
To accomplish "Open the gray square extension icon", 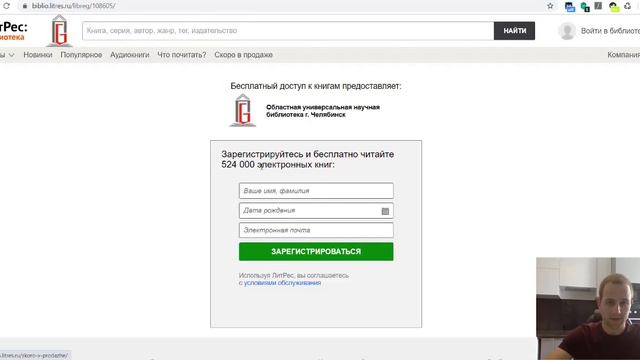I will [598, 6].
